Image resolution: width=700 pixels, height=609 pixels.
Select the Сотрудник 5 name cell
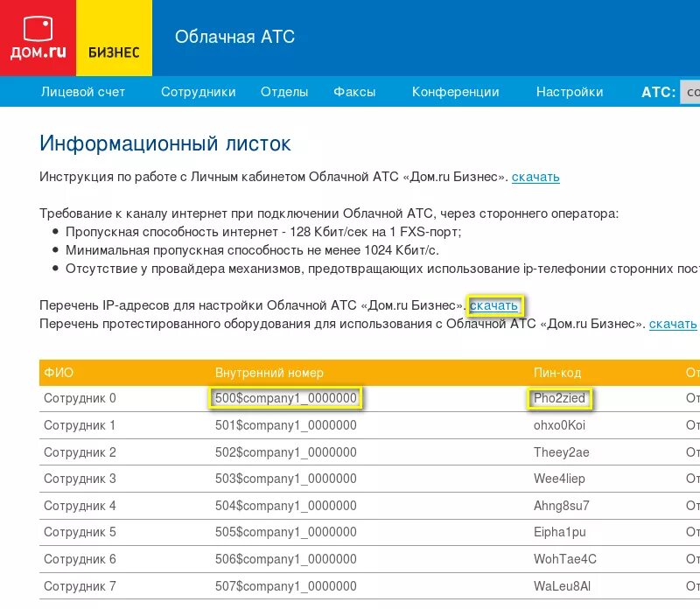tap(80, 532)
